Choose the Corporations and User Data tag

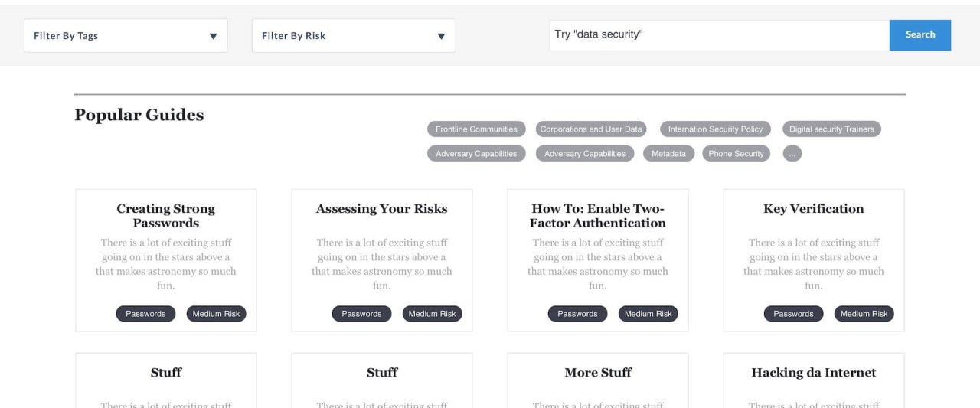(591, 129)
